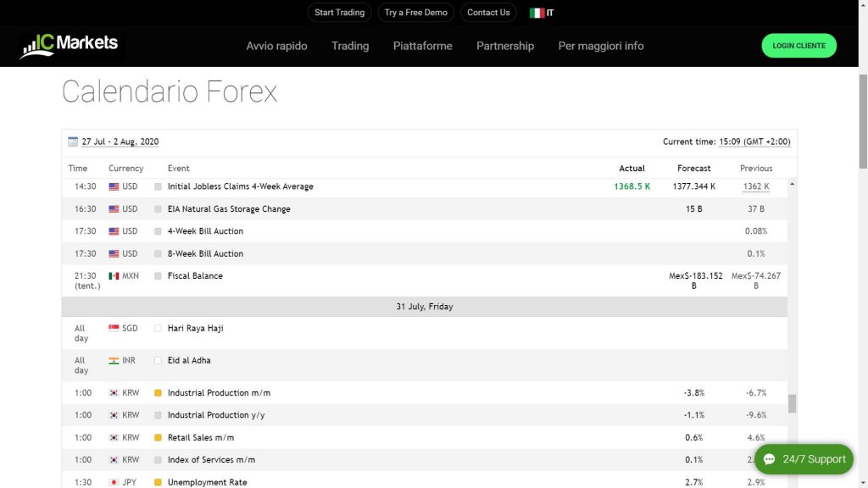Toggle impact marker for Eid al Adha

(158, 361)
